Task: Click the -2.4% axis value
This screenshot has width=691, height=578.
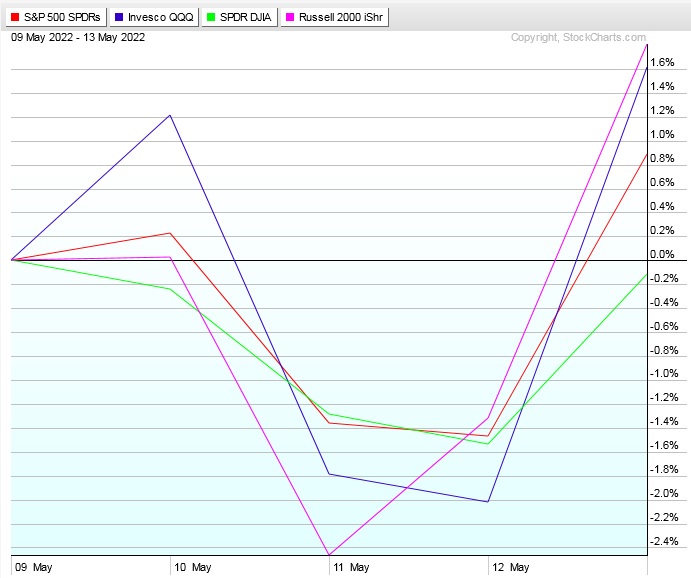Action: pyautogui.click(x=664, y=541)
